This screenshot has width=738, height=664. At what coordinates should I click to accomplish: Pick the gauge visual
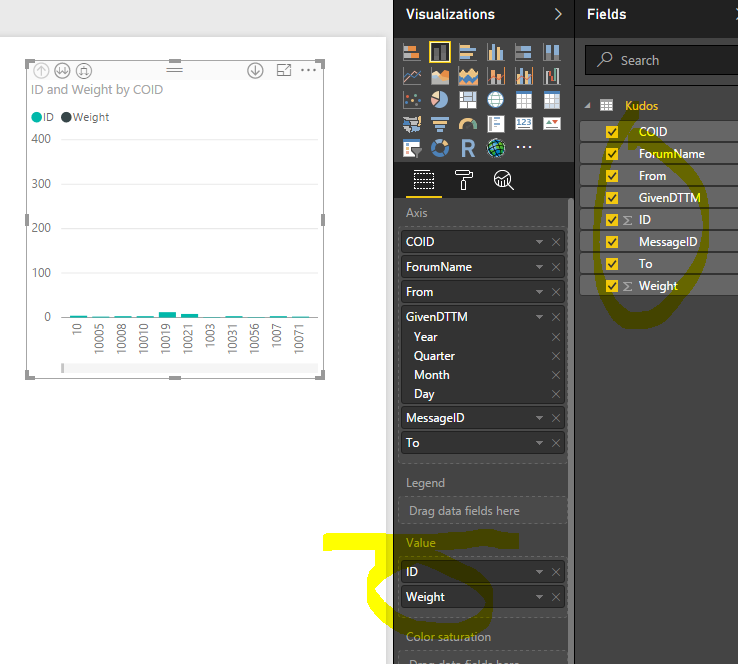467,124
